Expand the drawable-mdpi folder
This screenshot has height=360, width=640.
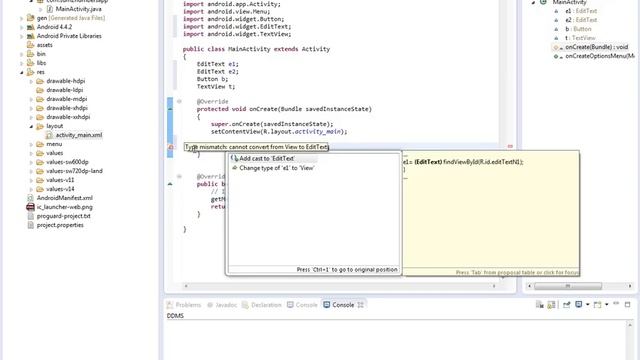point(31,99)
